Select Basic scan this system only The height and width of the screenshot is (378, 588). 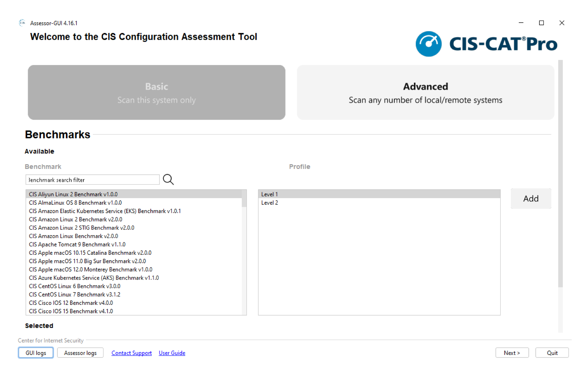[157, 92]
